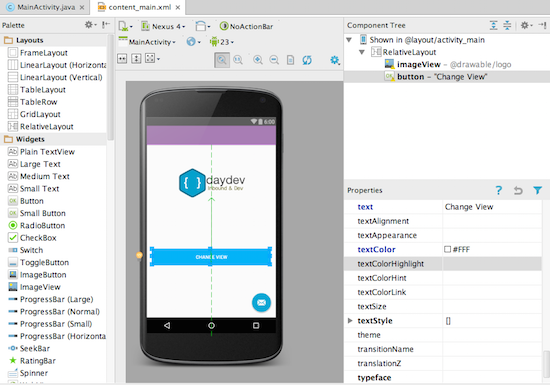
Task: Open the screen orientation dropdown
Action: (202, 26)
